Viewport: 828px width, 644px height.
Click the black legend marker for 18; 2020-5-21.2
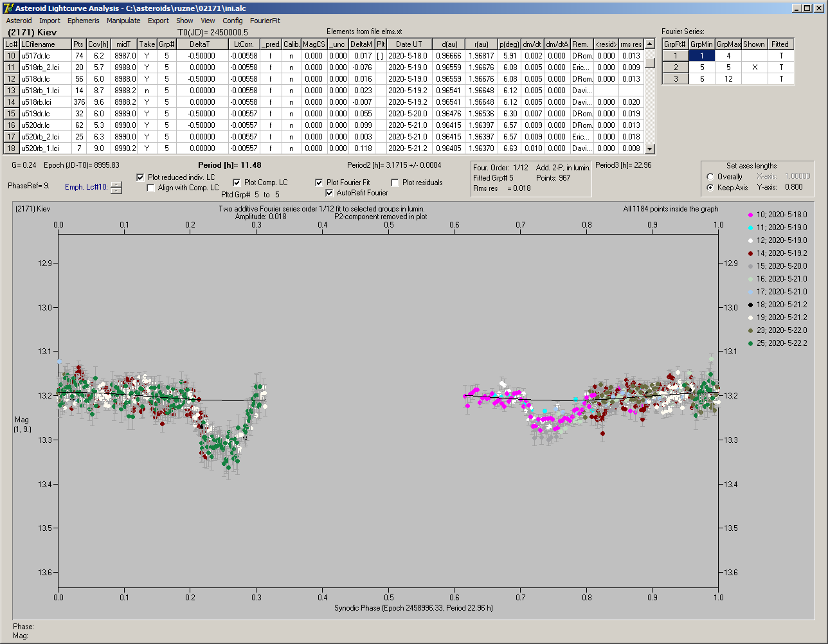[x=751, y=305]
